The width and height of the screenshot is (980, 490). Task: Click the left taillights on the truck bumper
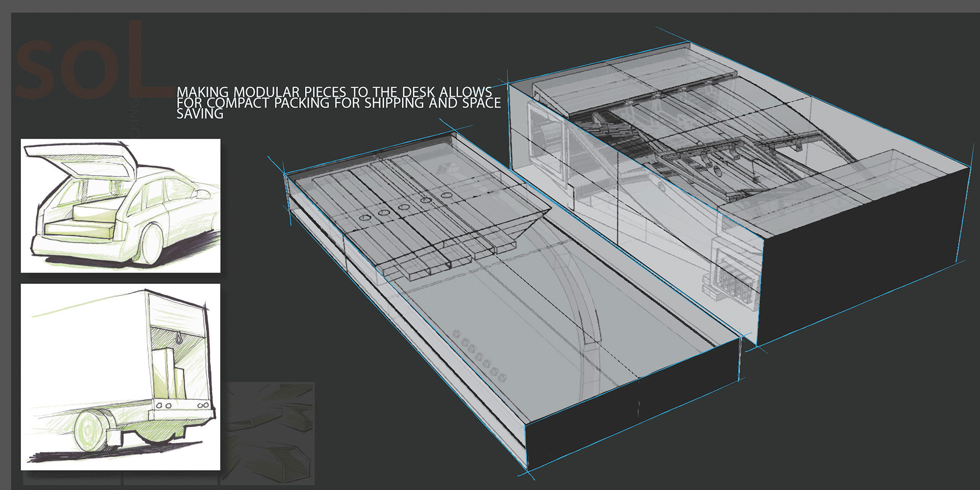coord(163,406)
